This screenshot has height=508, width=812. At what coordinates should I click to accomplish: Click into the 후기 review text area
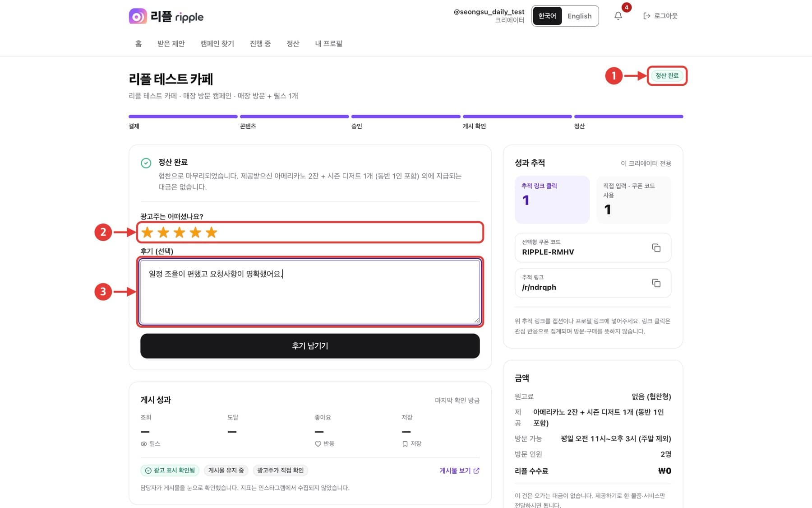point(310,292)
